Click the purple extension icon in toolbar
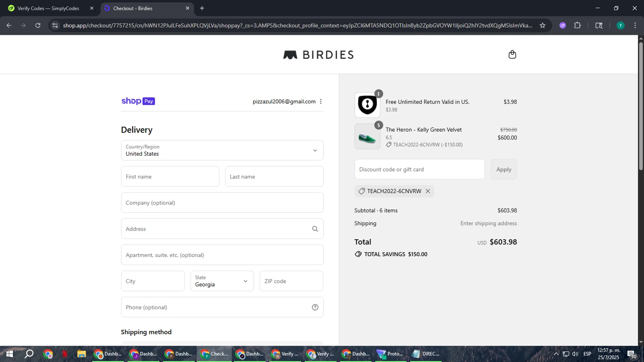Image resolution: width=644 pixels, height=362 pixels. point(563,25)
